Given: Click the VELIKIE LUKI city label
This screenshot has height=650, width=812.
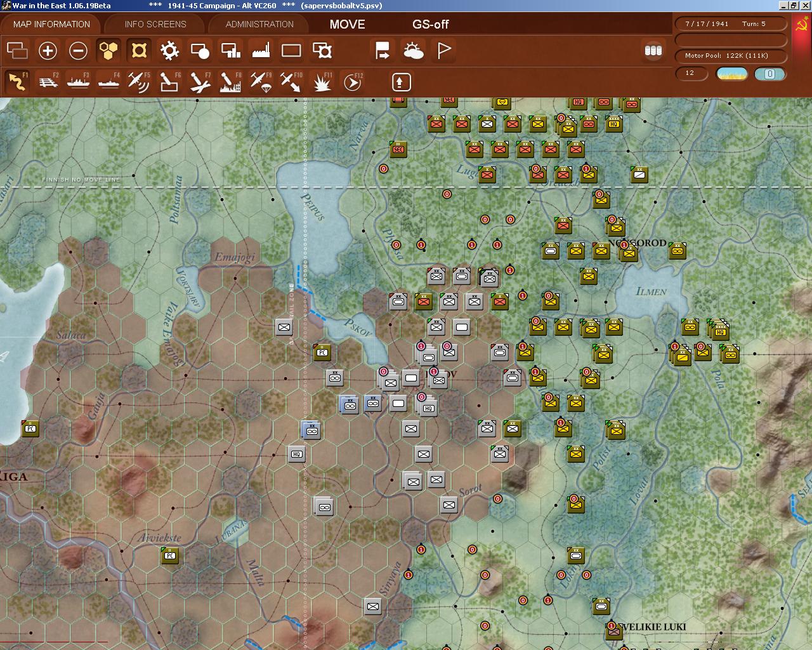Looking at the screenshot, I should click(x=654, y=627).
